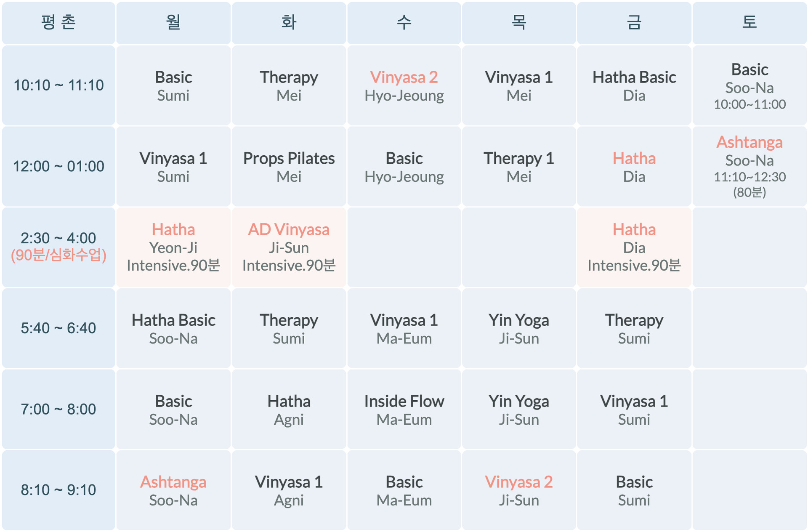Open the Wednesday morning Vinyasa 2 class by Hyo-Jeoung
The width and height of the screenshot is (808, 532).
point(404,85)
